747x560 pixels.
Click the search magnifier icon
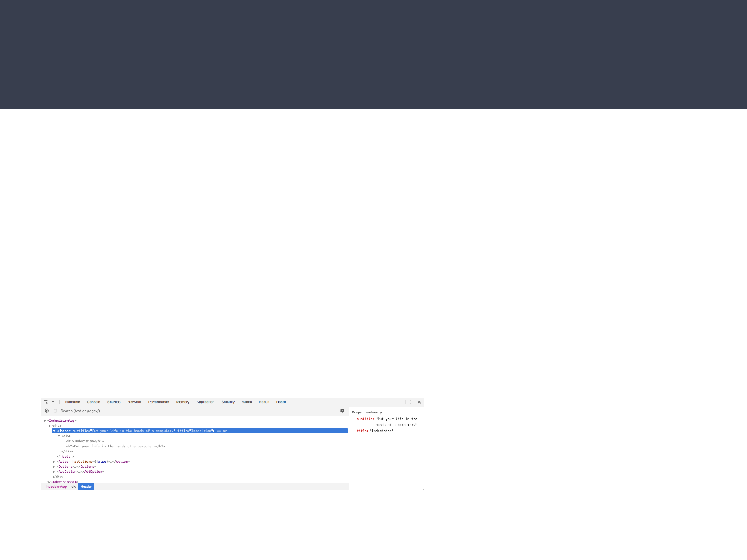(x=55, y=411)
